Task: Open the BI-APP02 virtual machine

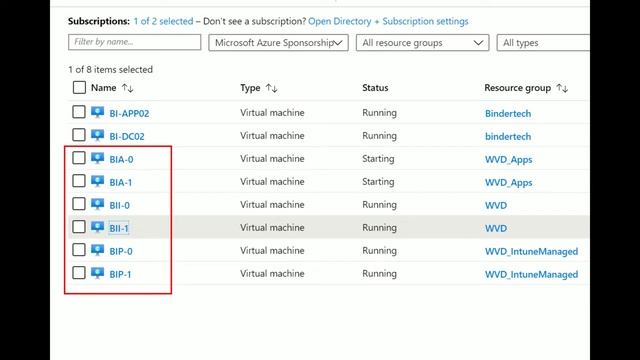Action: [x=129, y=113]
